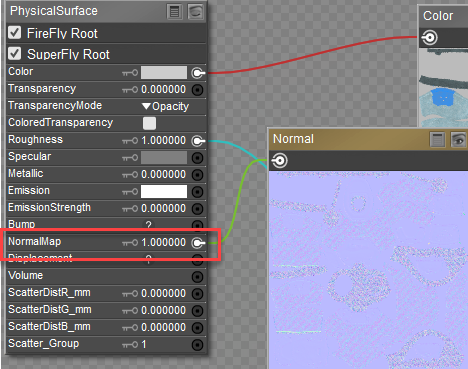Uncheck FireFly Root checkbox
Viewport: 468px width, 369px height.
click(15, 33)
